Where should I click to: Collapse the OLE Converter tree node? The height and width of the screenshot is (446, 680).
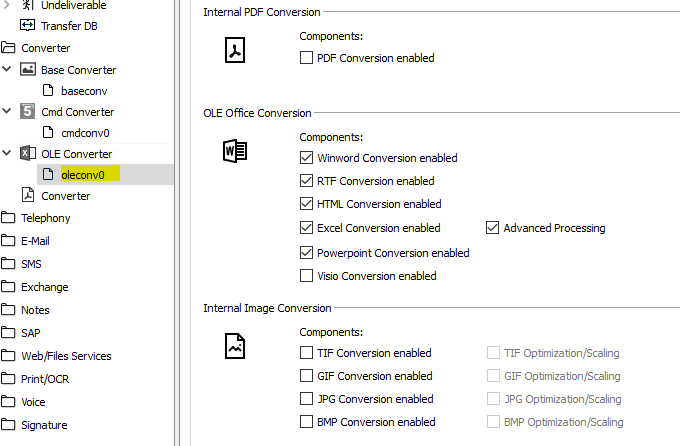point(7,153)
